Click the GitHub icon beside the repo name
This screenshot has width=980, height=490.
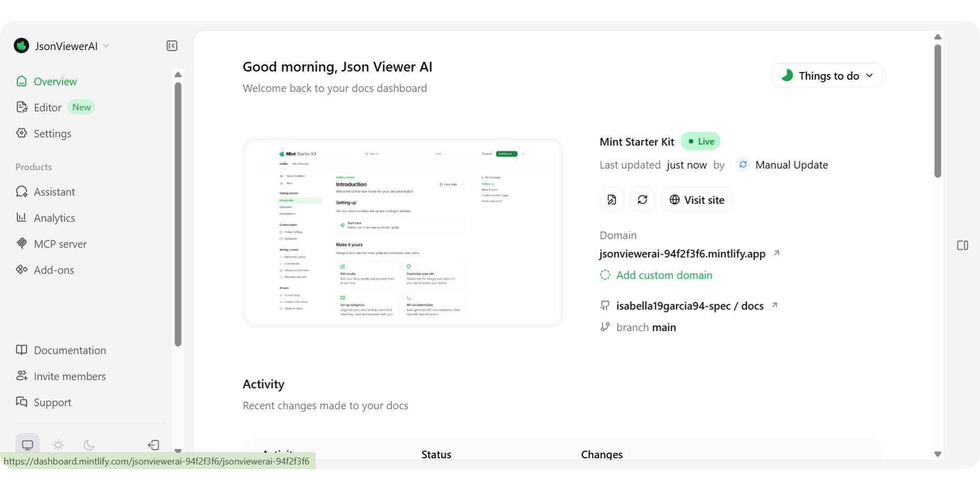(x=605, y=305)
